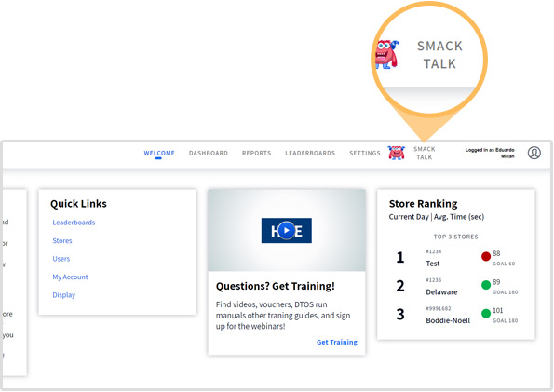Click the green status dot for Delaware

click(486, 285)
